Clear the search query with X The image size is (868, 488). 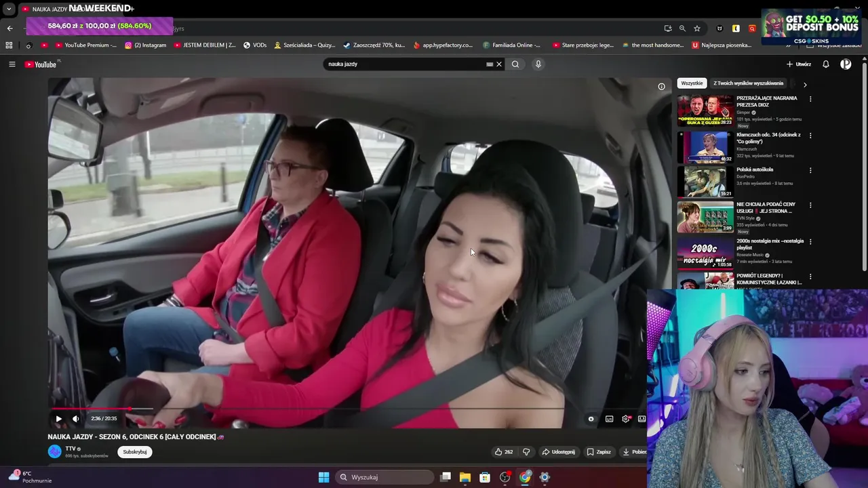pyautogui.click(x=499, y=64)
